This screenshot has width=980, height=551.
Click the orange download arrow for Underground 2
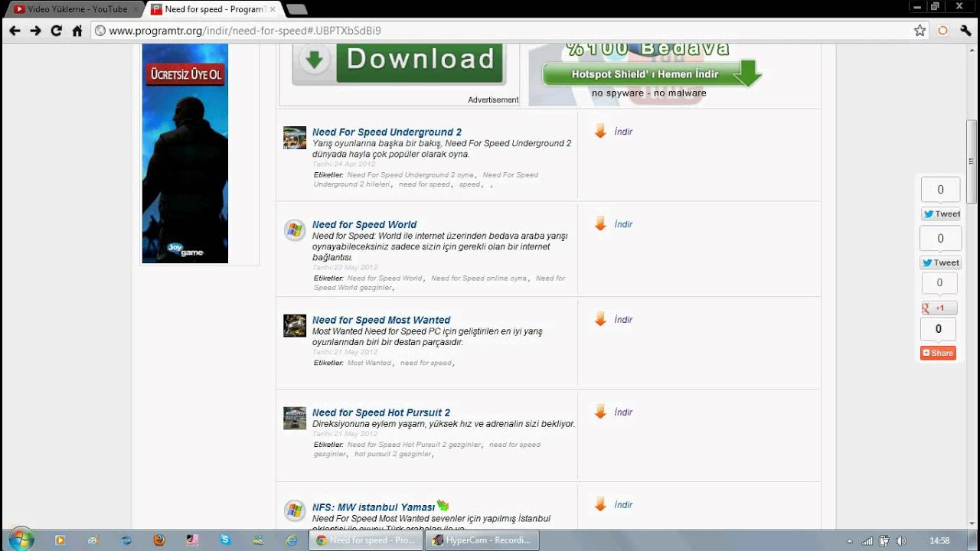600,132
